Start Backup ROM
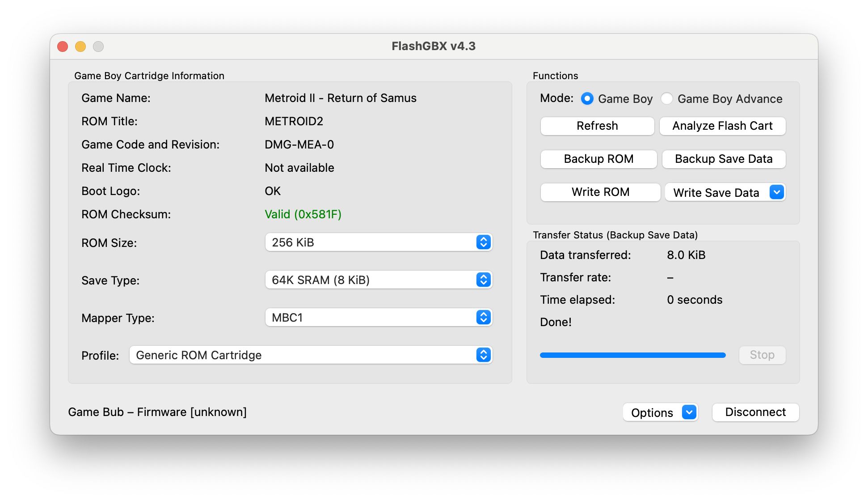 (598, 159)
